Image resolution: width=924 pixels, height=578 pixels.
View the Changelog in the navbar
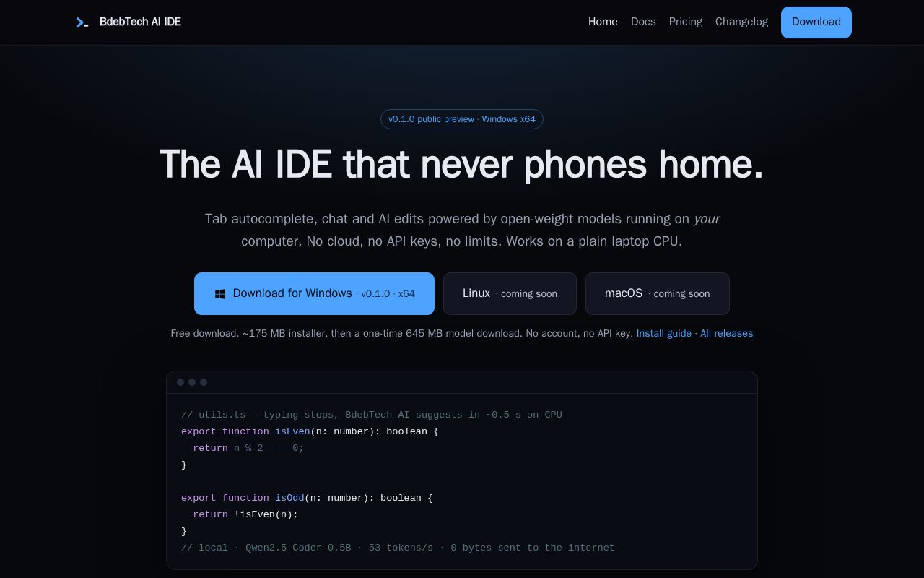click(741, 22)
